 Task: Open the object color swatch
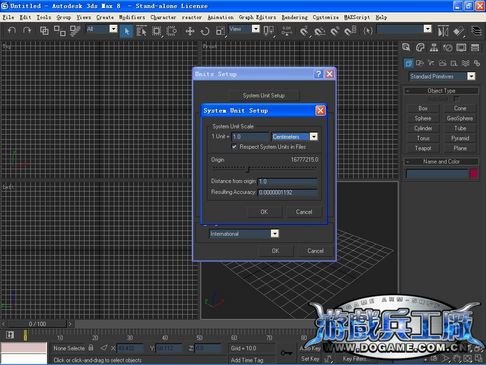click(474, 173)
